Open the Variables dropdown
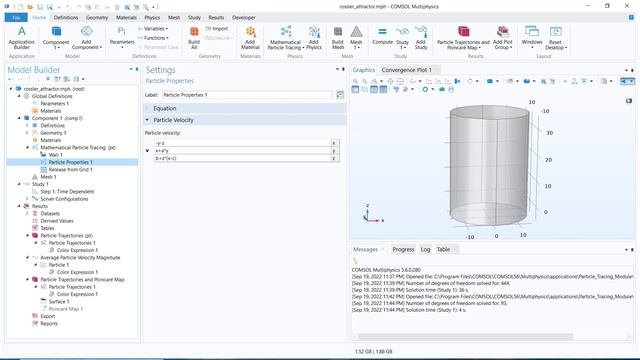This screenshot has height=360, width=640. pos(153,29)
